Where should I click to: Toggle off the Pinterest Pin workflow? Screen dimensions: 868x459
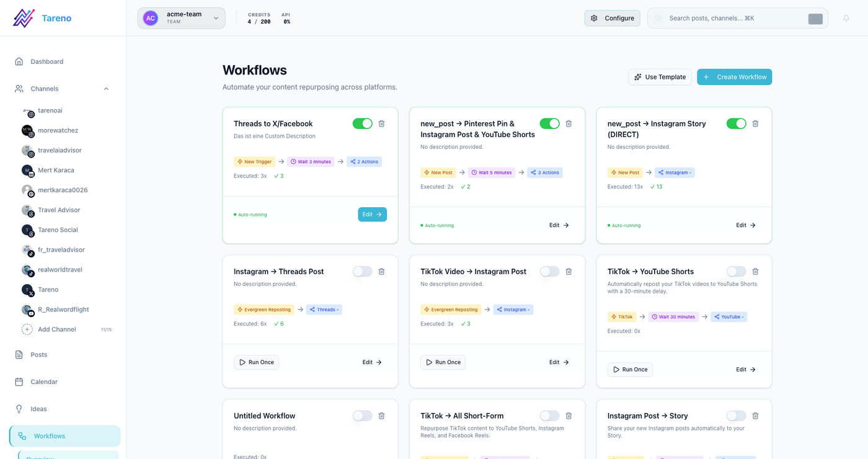549,123
